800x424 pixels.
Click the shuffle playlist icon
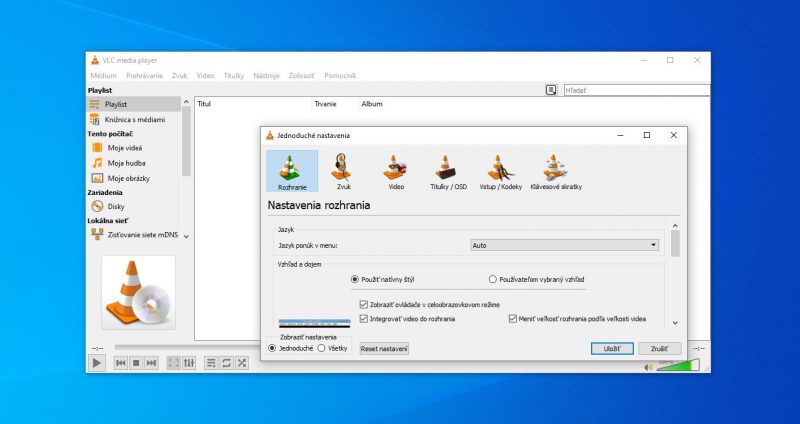[242, 362]
